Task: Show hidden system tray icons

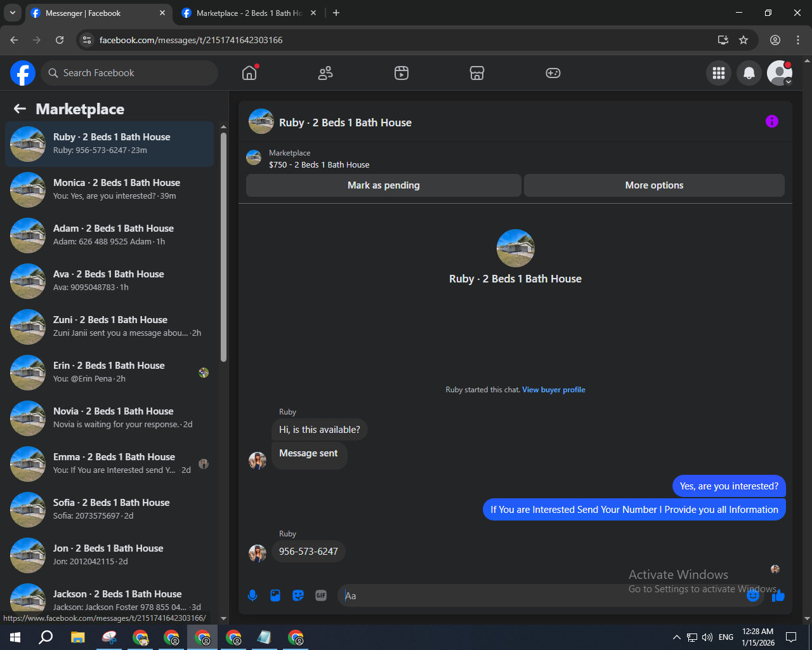Action: 676,637
